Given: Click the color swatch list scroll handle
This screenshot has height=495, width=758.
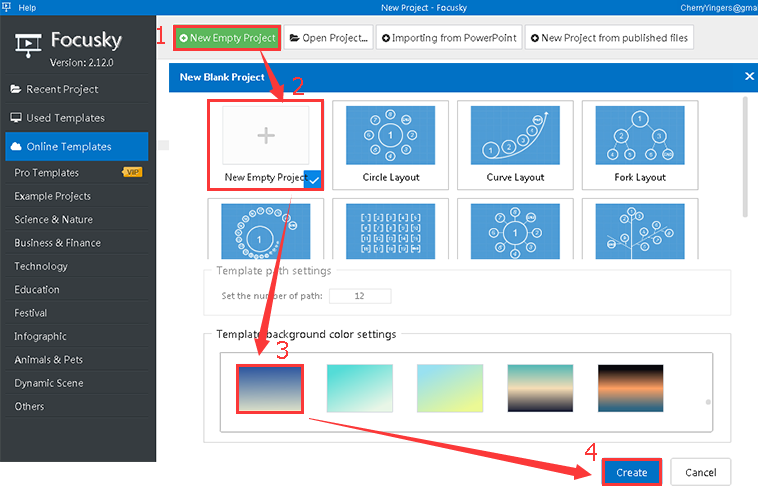Looking at the screenshot, I should coord(708,402).
